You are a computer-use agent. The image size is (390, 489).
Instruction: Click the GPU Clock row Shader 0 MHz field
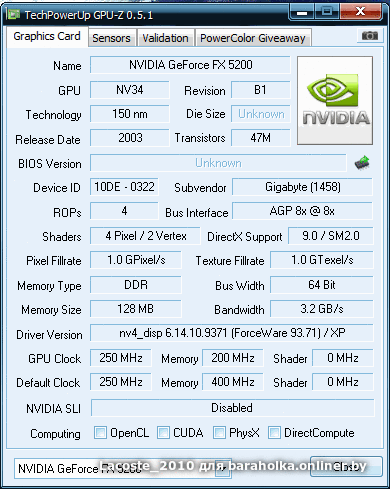click(x=343, y=358)
